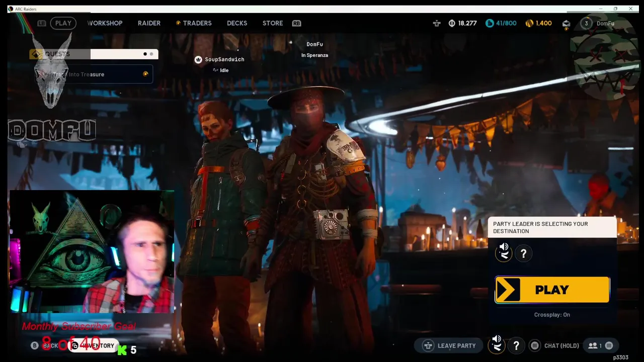Open the QUESTS panel header
Viewport: 644px width, 362px height.
point(94,54)
